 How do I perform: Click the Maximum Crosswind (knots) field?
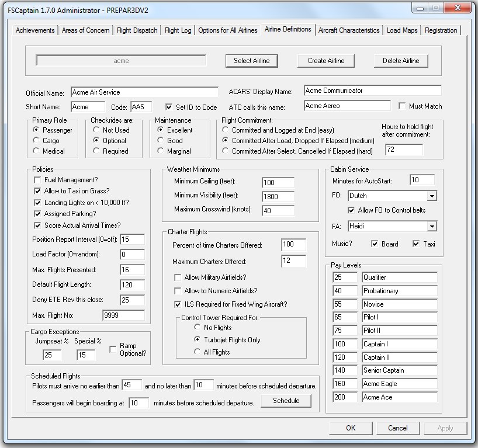[x=278, y=211]
